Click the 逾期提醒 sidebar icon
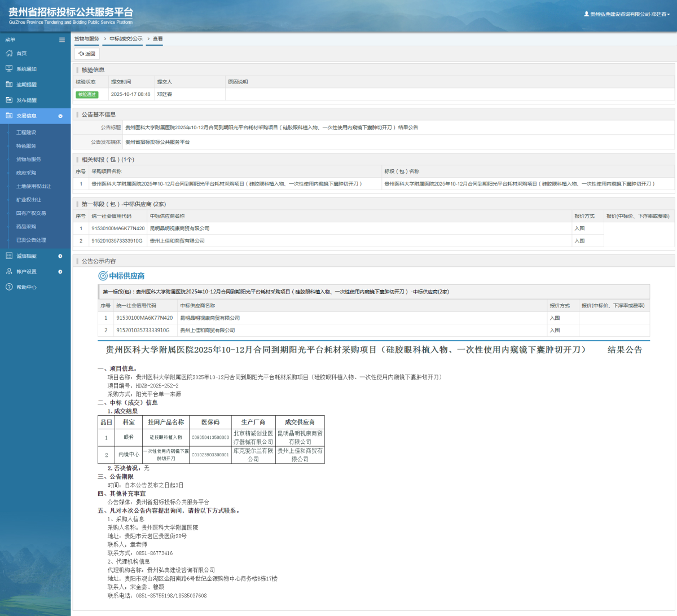677x616 pixels. [x=9, y=85]
